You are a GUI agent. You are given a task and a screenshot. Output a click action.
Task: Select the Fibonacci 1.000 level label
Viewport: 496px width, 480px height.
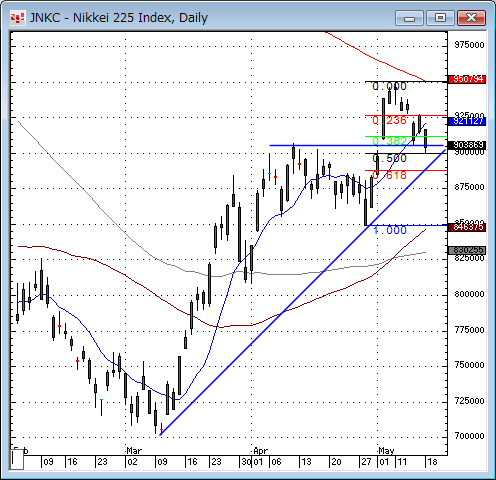click(389, 230)
